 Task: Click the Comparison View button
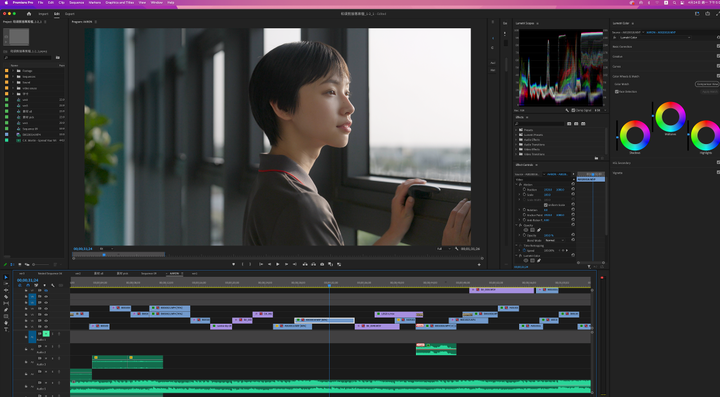pyautogui.click(x=707, y=84)
